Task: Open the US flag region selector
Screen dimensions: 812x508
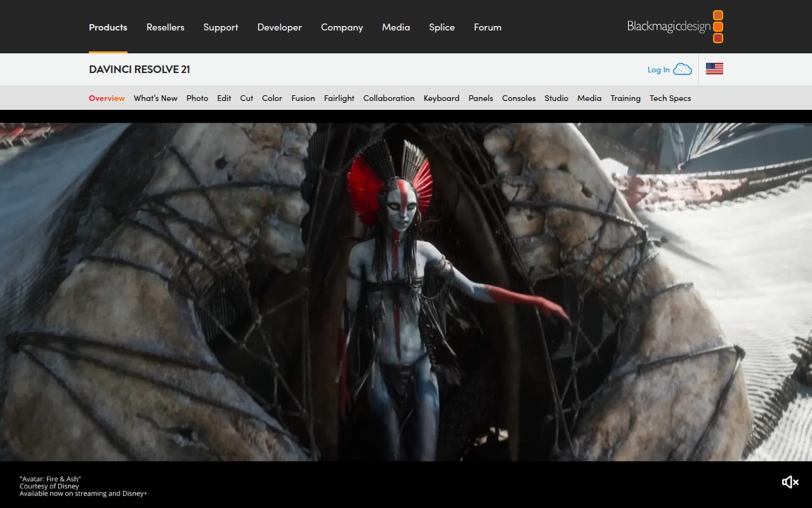Action: tap(714, 69)
